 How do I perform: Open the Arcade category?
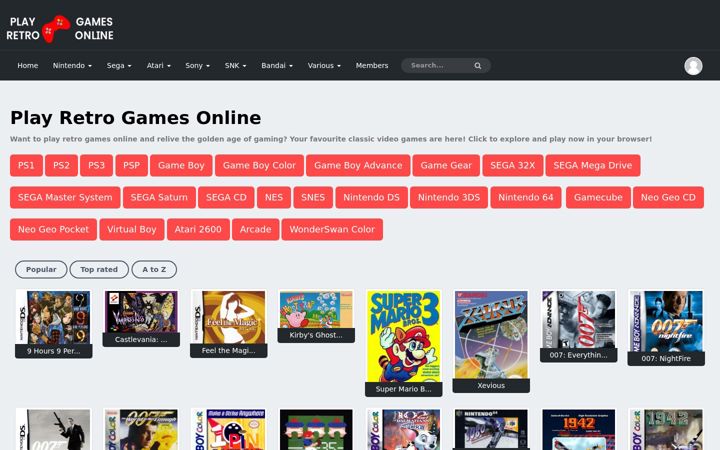coord(255,230)
